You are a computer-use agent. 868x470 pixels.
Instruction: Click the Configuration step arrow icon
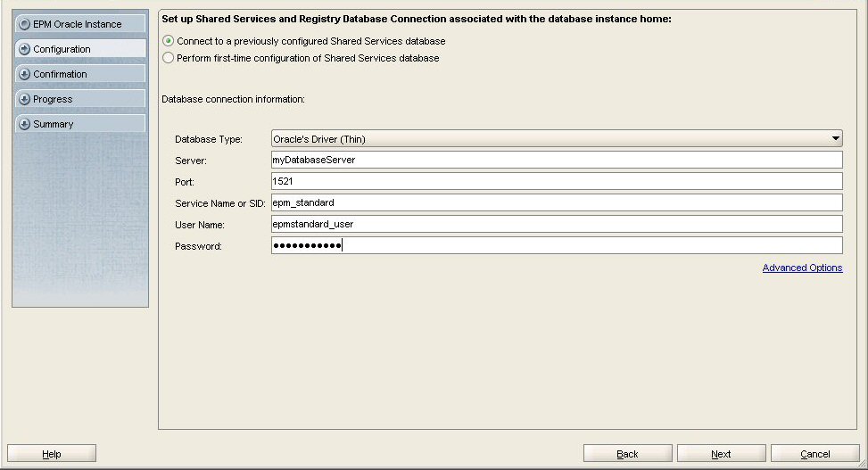24,49
